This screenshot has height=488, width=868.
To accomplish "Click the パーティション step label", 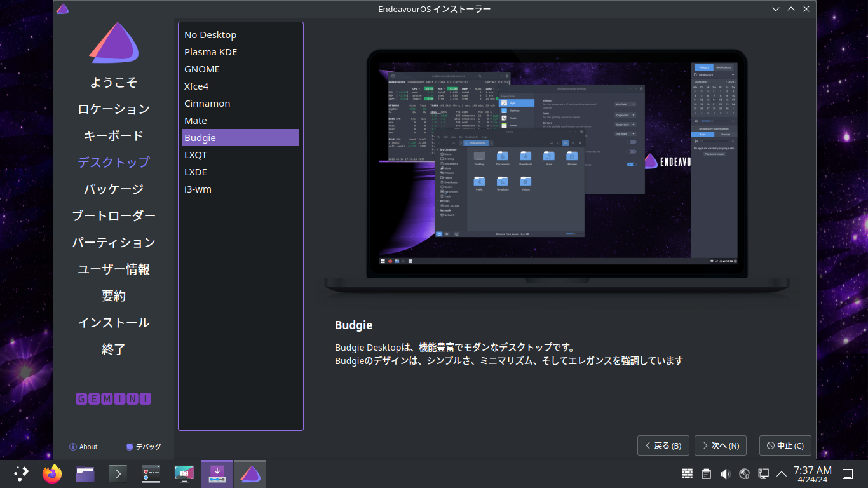I will tap(114, 243).
